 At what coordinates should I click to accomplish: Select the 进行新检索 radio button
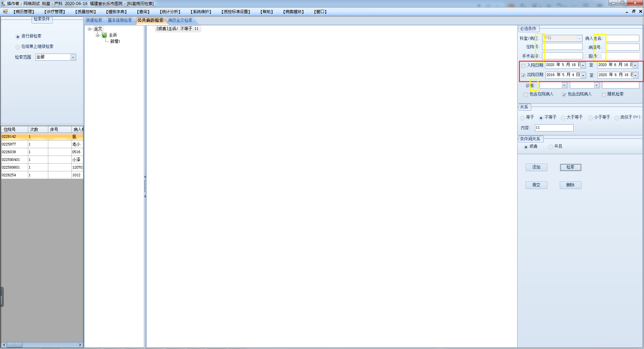pos(18,37)
